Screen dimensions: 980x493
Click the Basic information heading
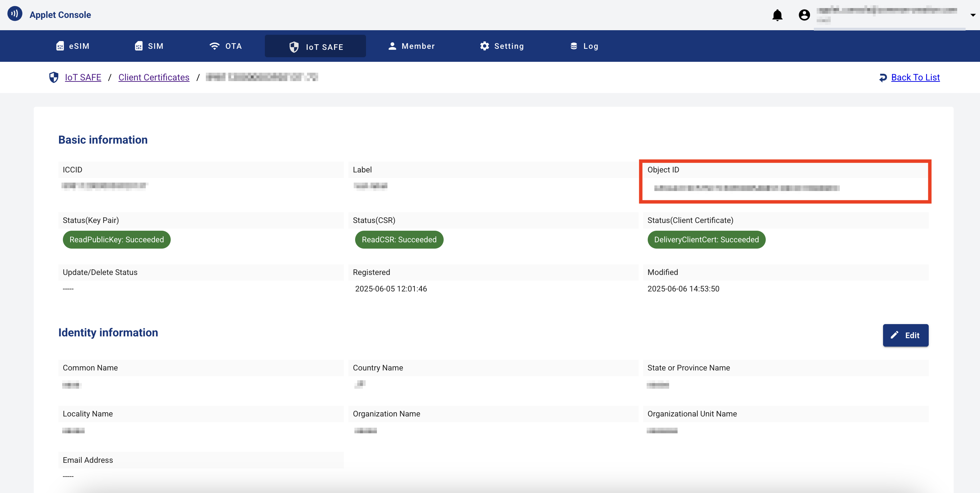pos(103,140)
